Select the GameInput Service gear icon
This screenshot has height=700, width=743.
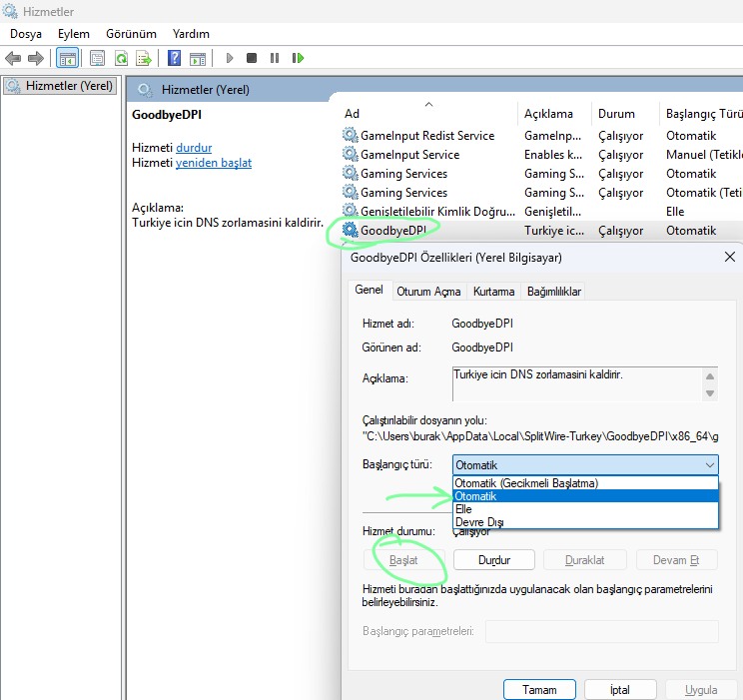coord(351,154)
